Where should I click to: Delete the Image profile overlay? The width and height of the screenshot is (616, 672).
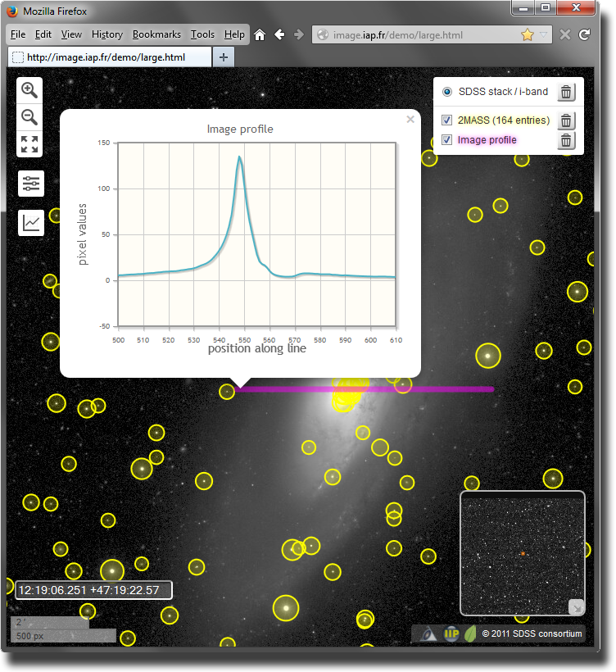pyautogui.click(x=566, y=140)
